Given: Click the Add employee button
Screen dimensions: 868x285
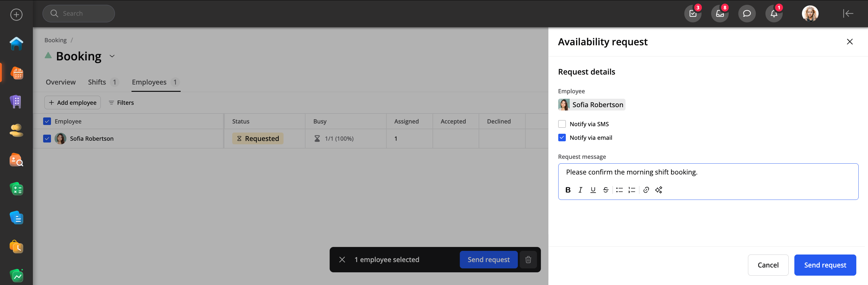Looking at the screenshot, I should 72,103.
